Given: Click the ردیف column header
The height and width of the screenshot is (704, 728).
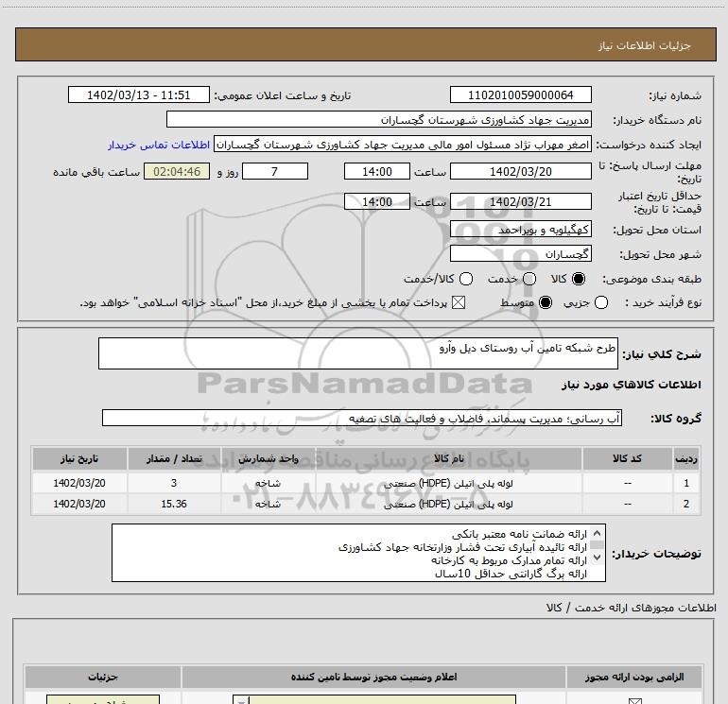Looking at the screenshot, I should pos(686,458).
